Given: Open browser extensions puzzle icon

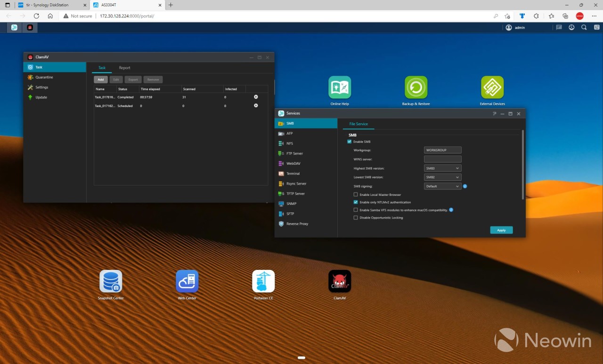Looking at the screenshot, I should coord(536,16).
